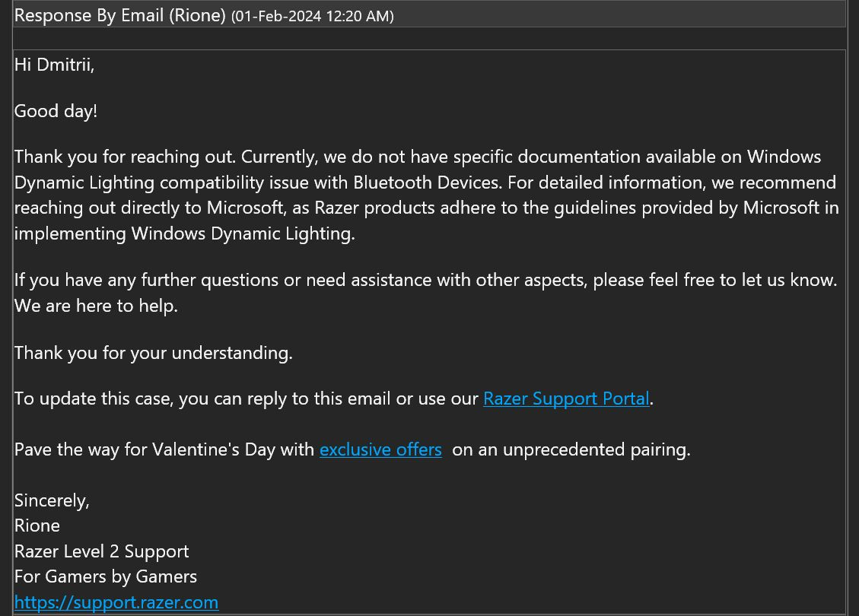Viewport: 859px width, 616px height.
Task: Follow the exclusive offers hyperlink
Action: [380, 449]
